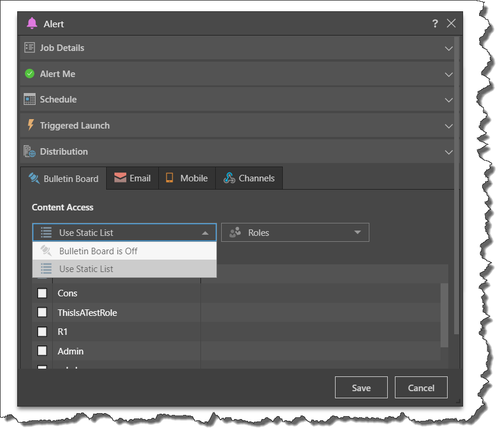
Task: Check the Cons role checkbox
Action: coord(42,293)
